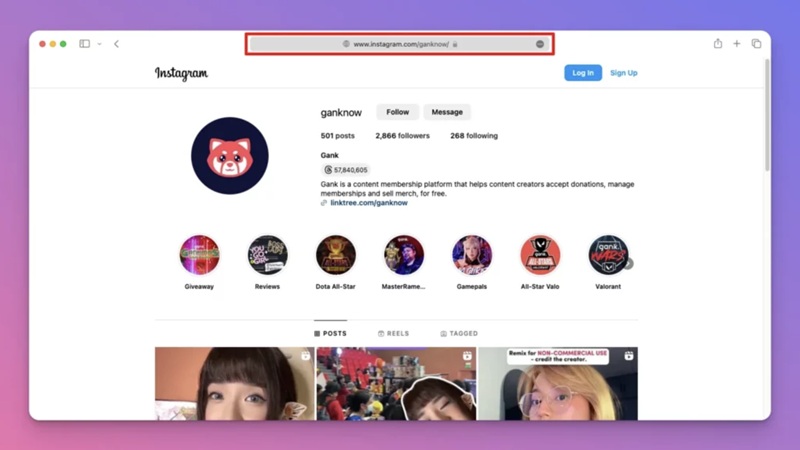This screenshot has height=450, width=800.
Task: Open the sidebar options dropdown chevron
Action: (x=99, y=44)
